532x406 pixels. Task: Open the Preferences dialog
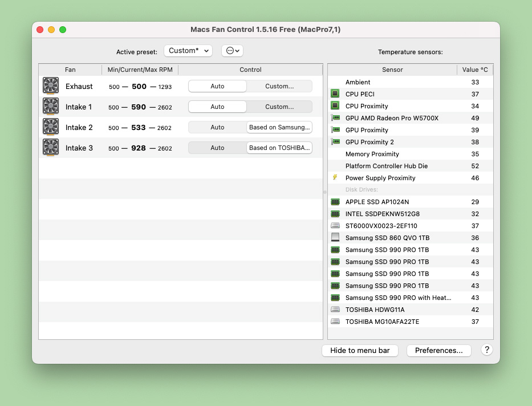(438, 351)
